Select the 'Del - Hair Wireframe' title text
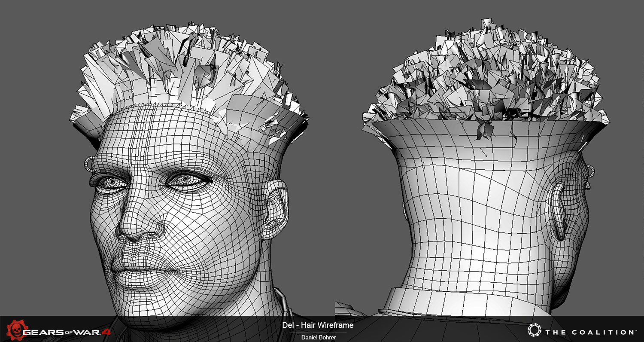Screen dimensions: 644x342 [x=318, y=325]
